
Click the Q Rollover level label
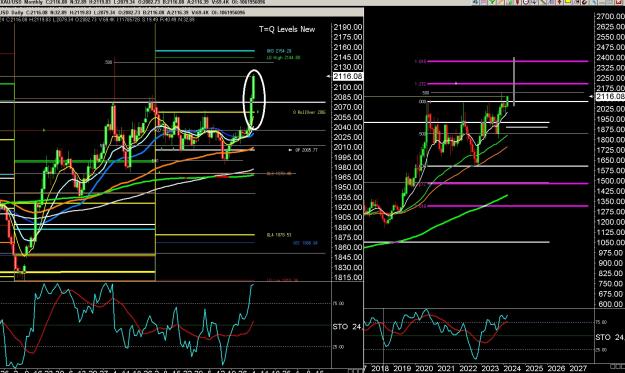click(x=309, y=112)
